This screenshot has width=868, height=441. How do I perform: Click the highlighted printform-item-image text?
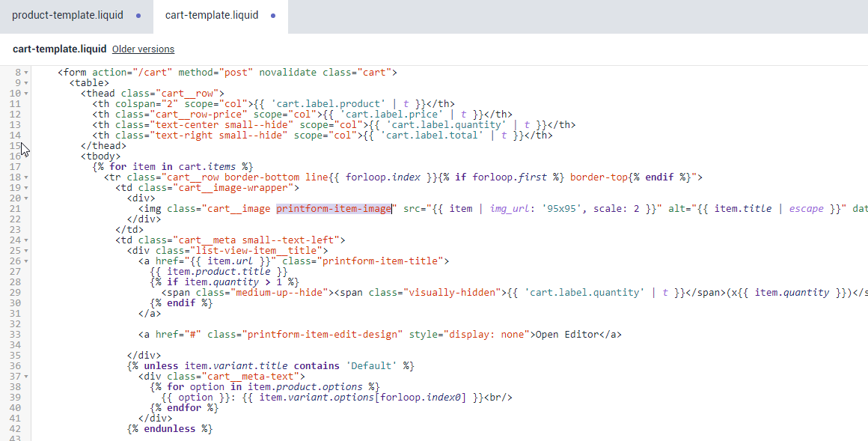334,209
